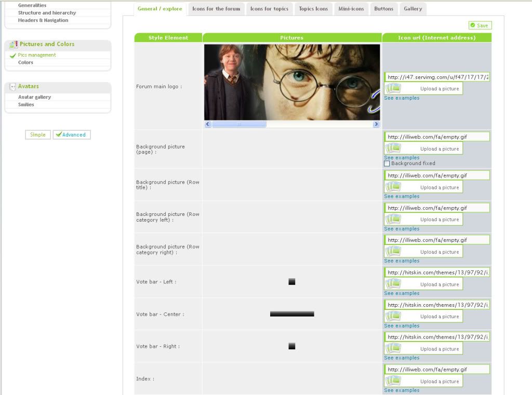Click the Pictures and Colors section icon
532x395 pixels.
pos(14,44)
